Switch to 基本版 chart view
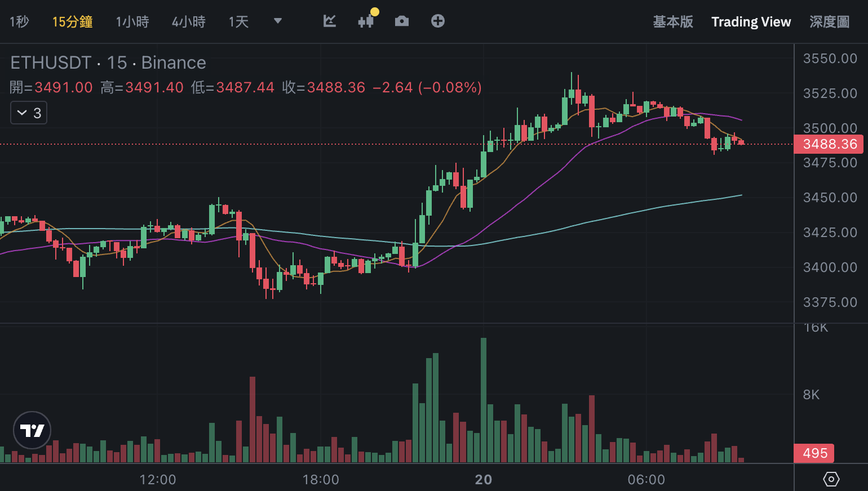868x491 pixels. (x=673, y=22)
